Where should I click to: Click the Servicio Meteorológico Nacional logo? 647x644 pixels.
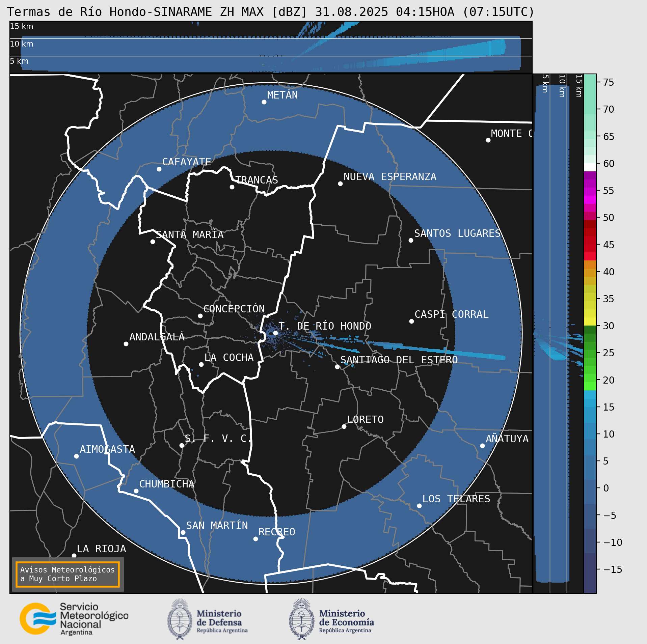[38, 619]
